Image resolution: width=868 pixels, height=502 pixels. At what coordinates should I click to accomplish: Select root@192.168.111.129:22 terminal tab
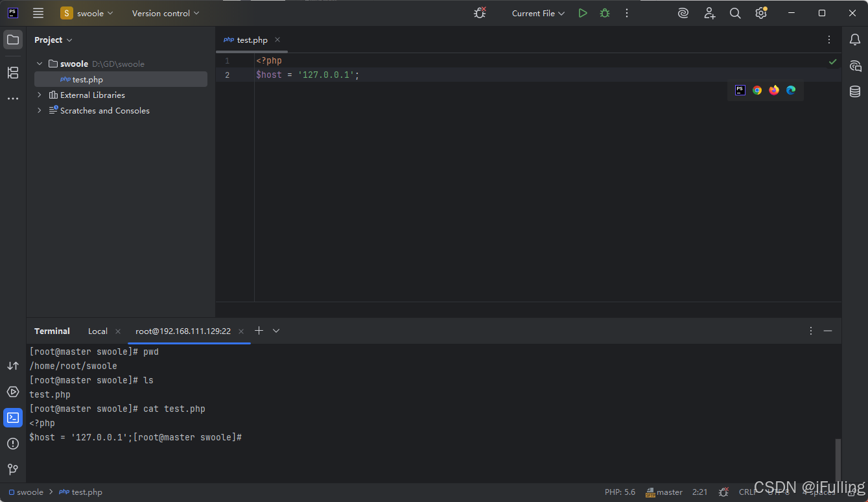click(183, 331)
